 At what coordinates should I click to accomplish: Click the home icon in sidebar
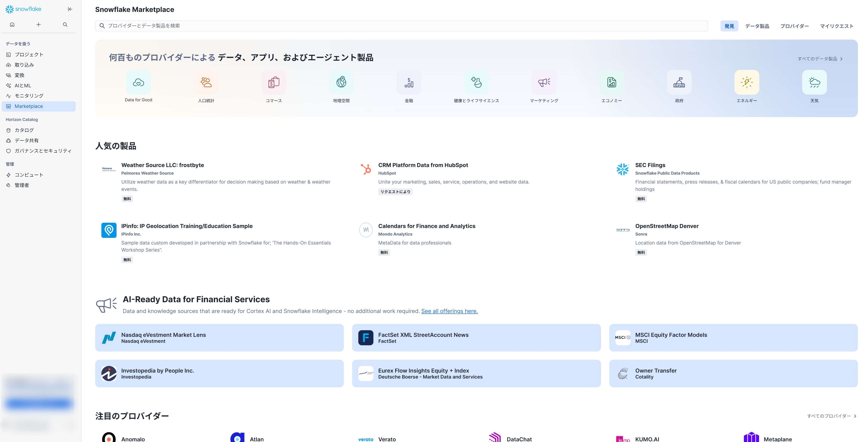point(12,25)
